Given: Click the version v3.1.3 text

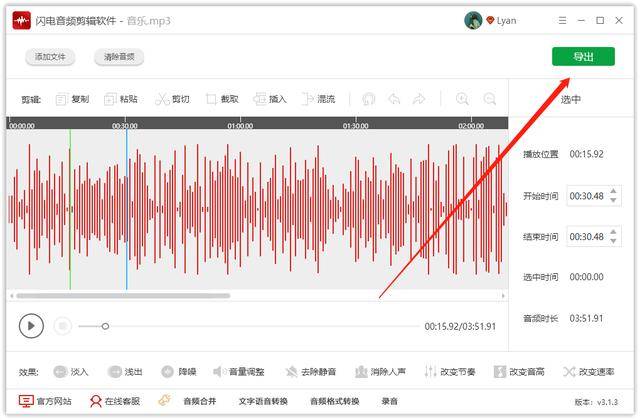Looking at the screenshot, I should point(596,402).
